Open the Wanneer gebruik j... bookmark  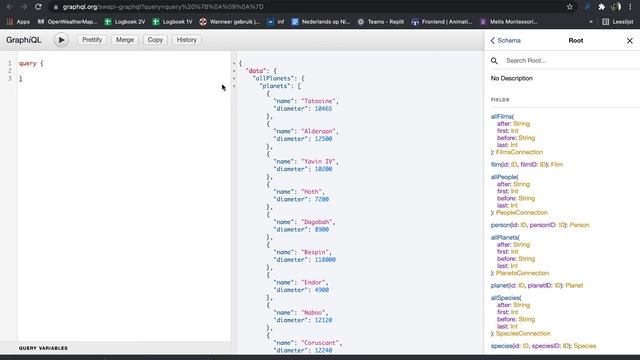coord(229,22)
